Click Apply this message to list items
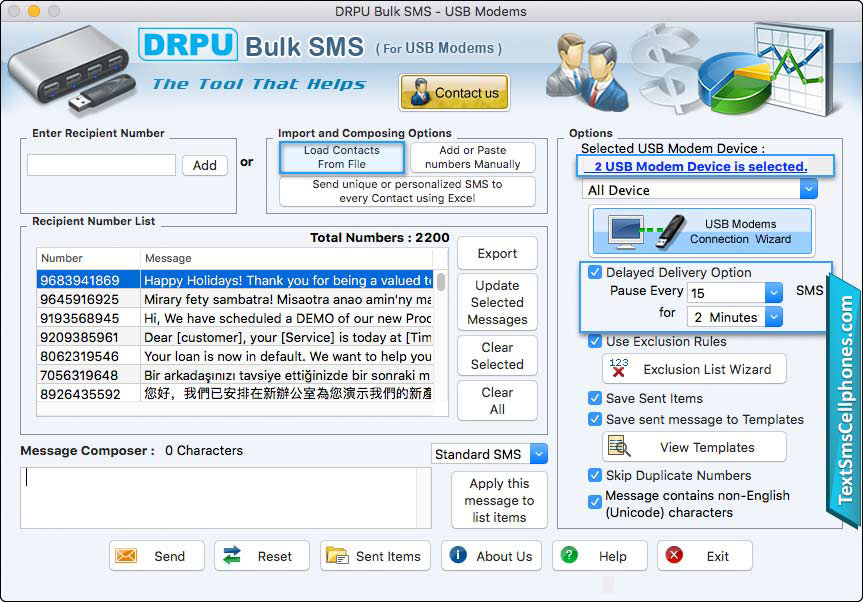 (499, 500)
